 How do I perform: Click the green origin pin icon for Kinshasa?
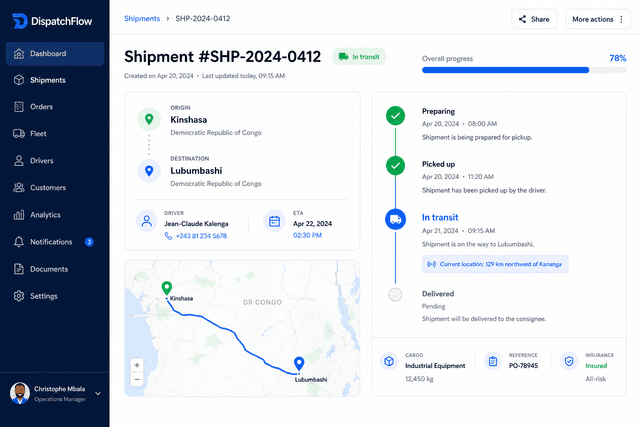(x=149, y=119)
